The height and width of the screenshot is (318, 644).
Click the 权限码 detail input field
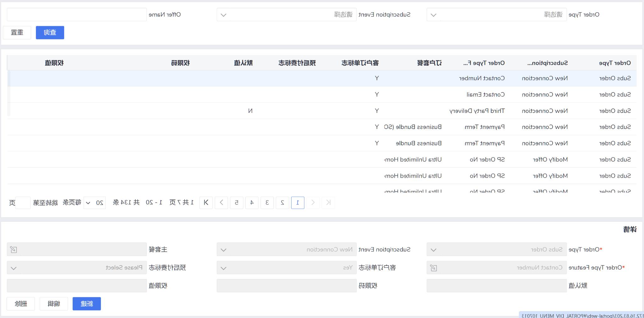(286, 286)
